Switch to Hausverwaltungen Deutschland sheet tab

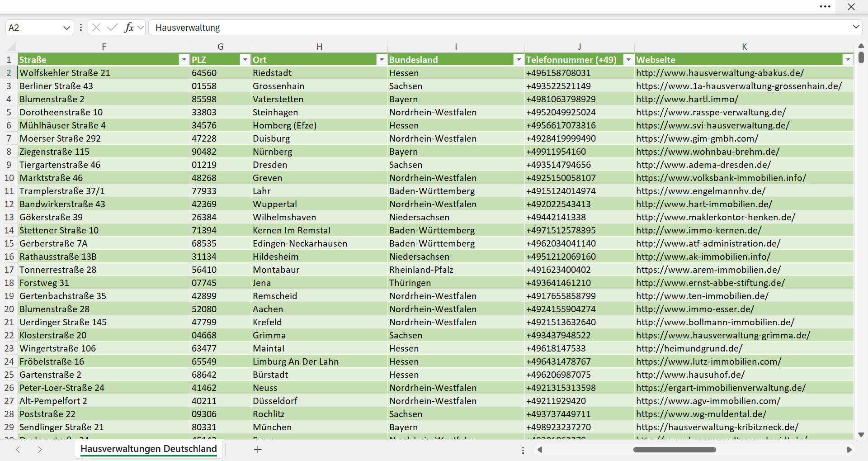149,449
